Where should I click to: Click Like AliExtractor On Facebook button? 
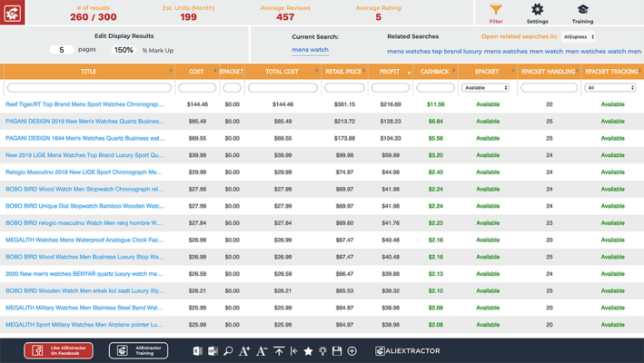click(58, 350)
